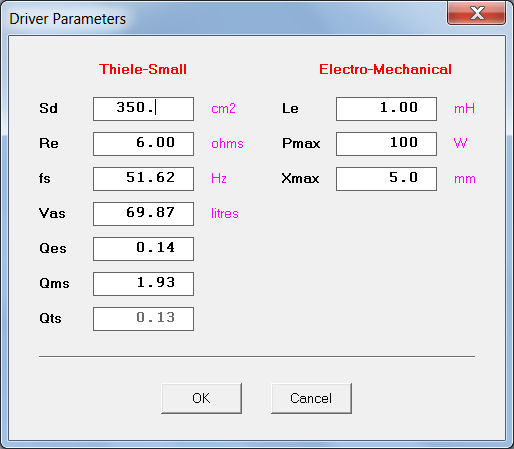This screenshot has height=449, width=514.
Task: Click the W unit label
Action: pyautogui.click(x=460, y=144)
